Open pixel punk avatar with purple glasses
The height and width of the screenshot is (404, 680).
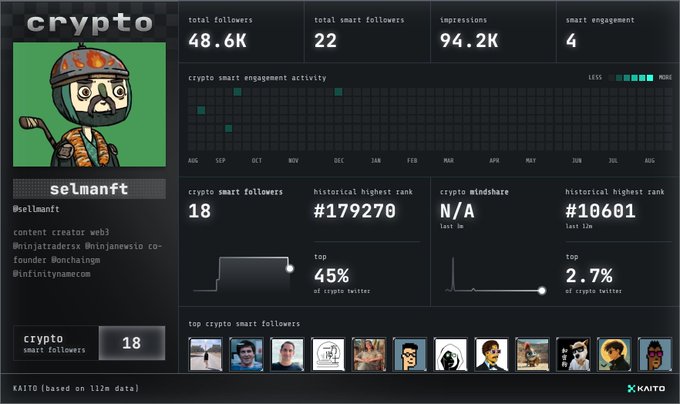tap(655, 355)
